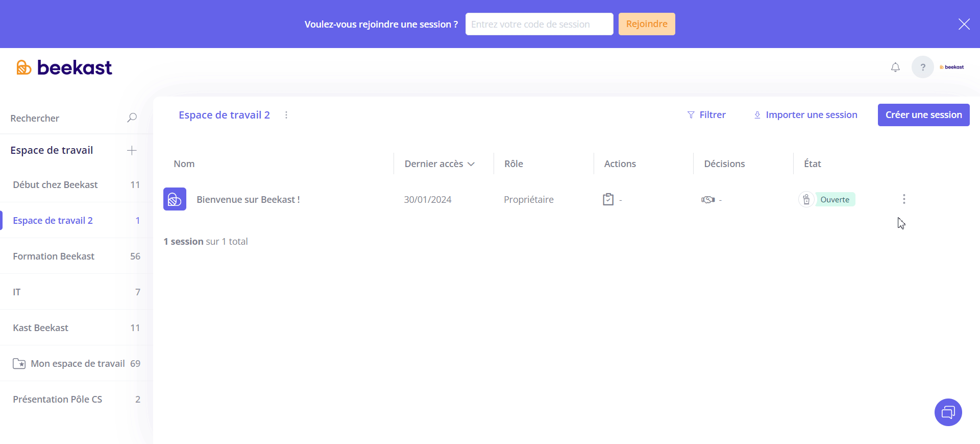980x444 pixels.
Task: Open Espace de travail 2 options menu
Action: pos(286,115)
